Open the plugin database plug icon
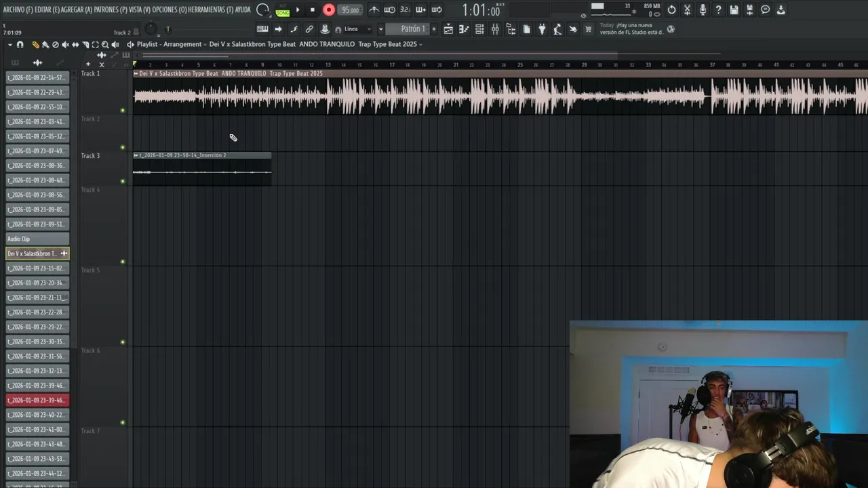 542,29
